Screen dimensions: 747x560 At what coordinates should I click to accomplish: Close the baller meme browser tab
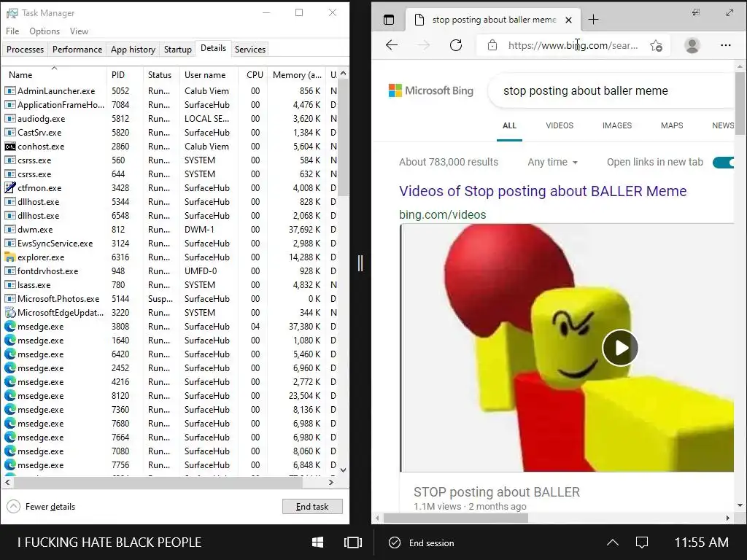pos(568,20)
